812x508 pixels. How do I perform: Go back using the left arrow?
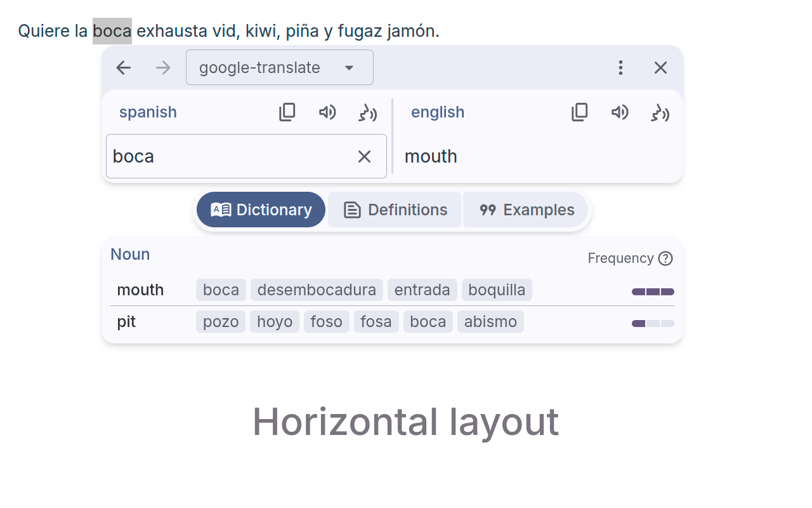pos(123,68)
